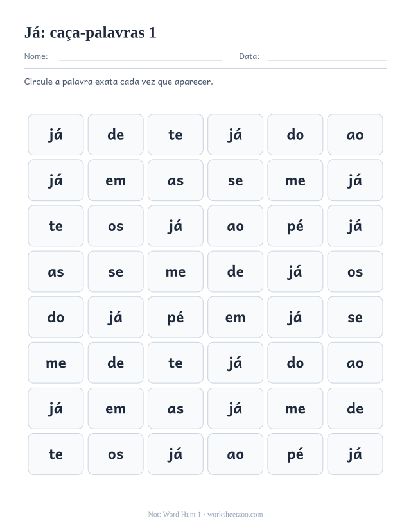Image resolution: width=411 pixels, height=532 pixels.
Task: Click the 'de' tile ending the seventh row
Action: click(355, 409)
